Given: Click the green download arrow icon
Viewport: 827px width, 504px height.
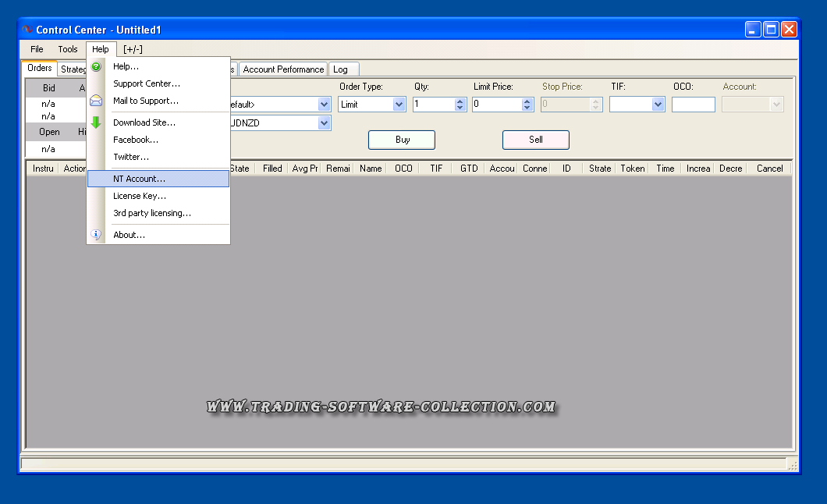Looking at the screenshot, I should (x=96, y=122).
